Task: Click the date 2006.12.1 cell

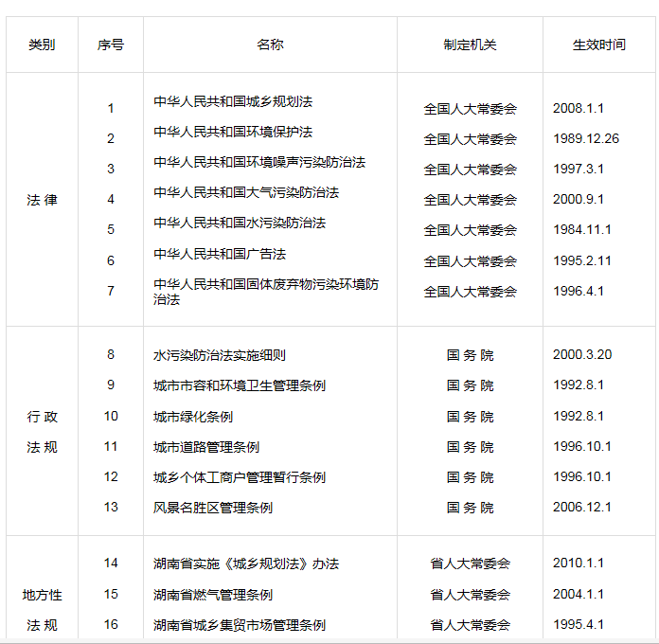Action: click(x=582, y=508)
